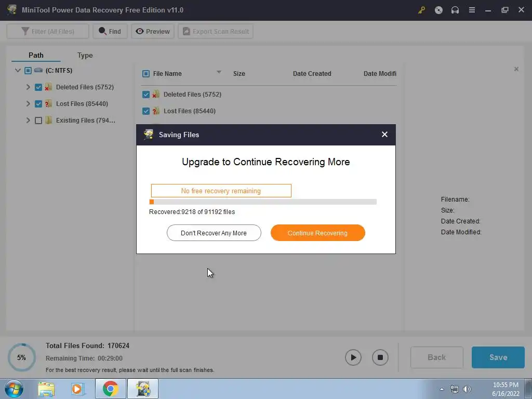
Task: Click the key register icon in title bar
Action: click(421, 10)
